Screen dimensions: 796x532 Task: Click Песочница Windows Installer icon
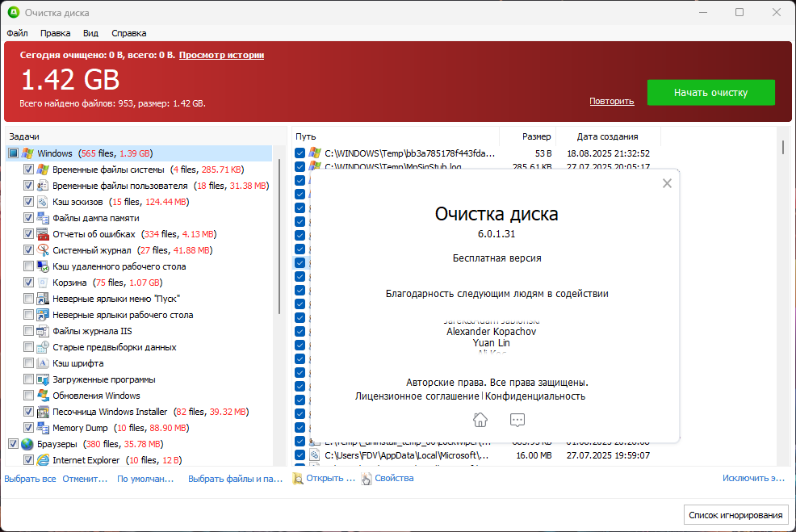(43, 412)
